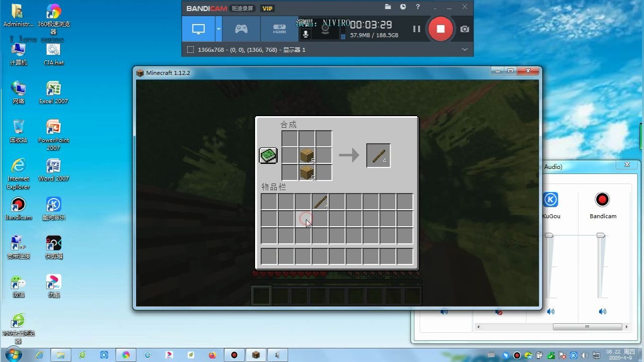
Task: Open the Minecraft recipe book
Action: pos(268,155)
